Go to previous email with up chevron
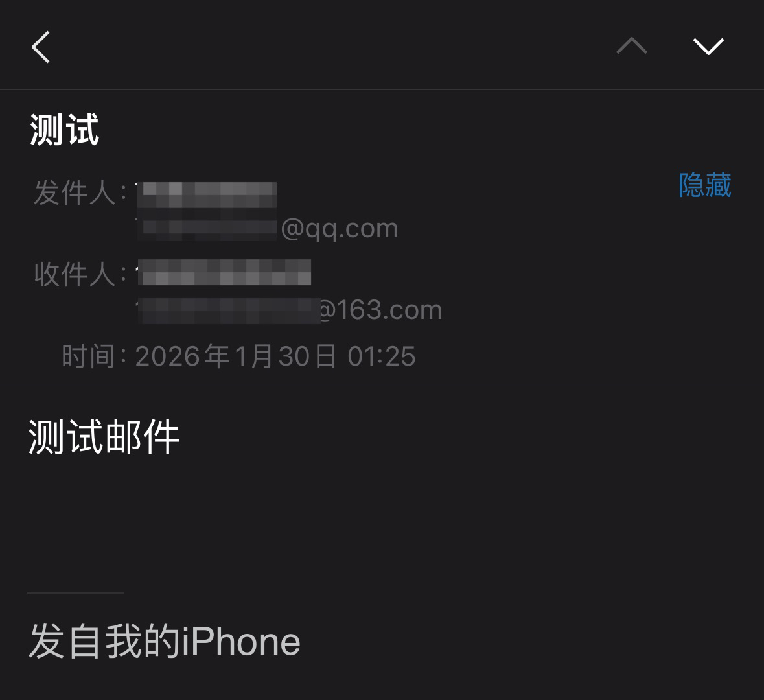 pos(631,46)
